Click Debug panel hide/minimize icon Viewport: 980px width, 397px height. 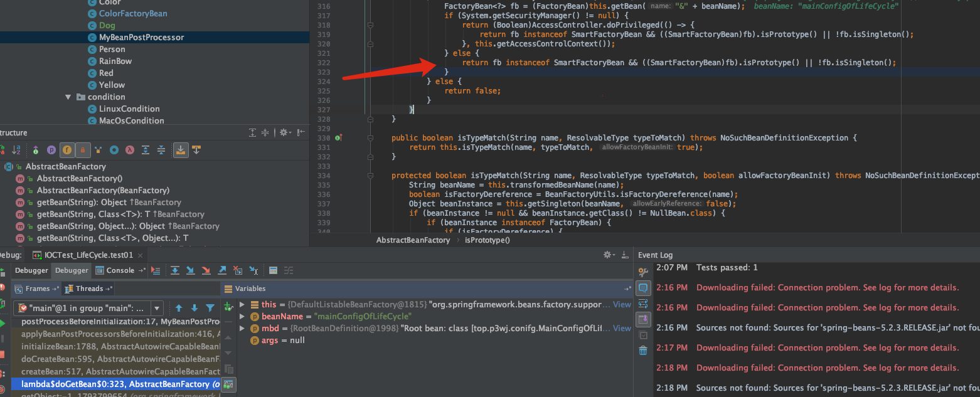tap(624, 255)
